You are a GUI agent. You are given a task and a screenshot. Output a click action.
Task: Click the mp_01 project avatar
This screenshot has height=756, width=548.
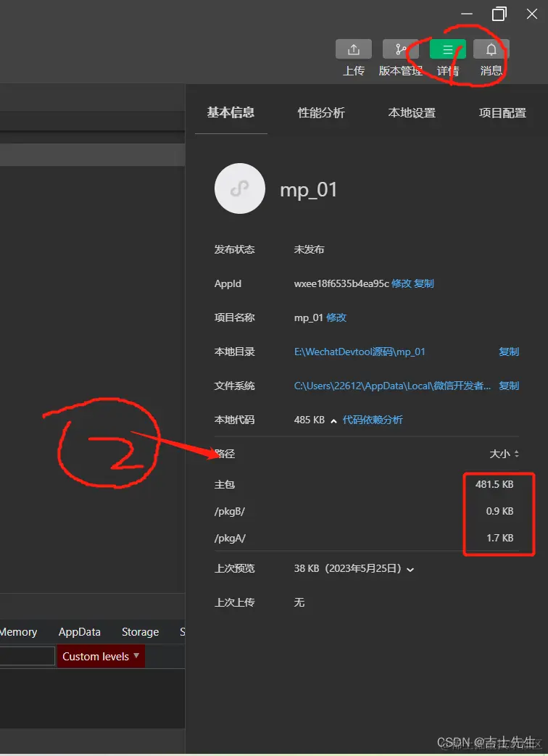pyautogui.click(x=239, y=188)
